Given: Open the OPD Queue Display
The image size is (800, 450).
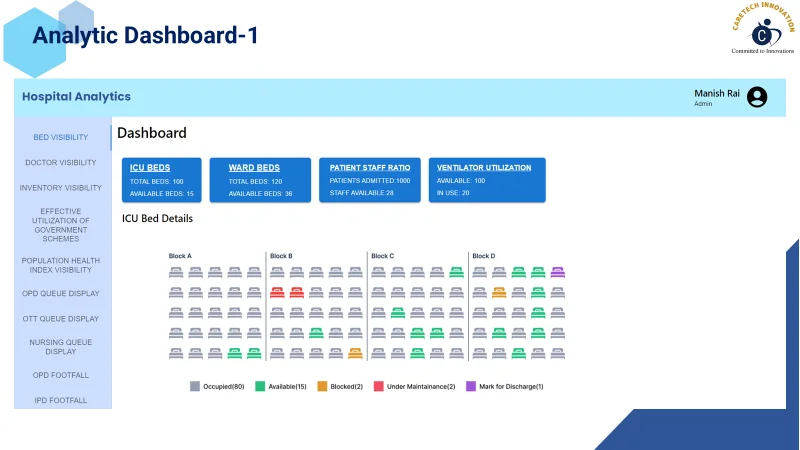Looking at the screenshot, I should (61, 293).
